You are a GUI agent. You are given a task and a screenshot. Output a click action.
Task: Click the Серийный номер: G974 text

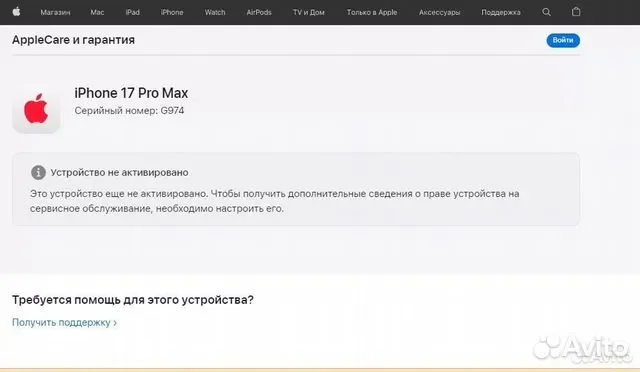tap(129, 111)
